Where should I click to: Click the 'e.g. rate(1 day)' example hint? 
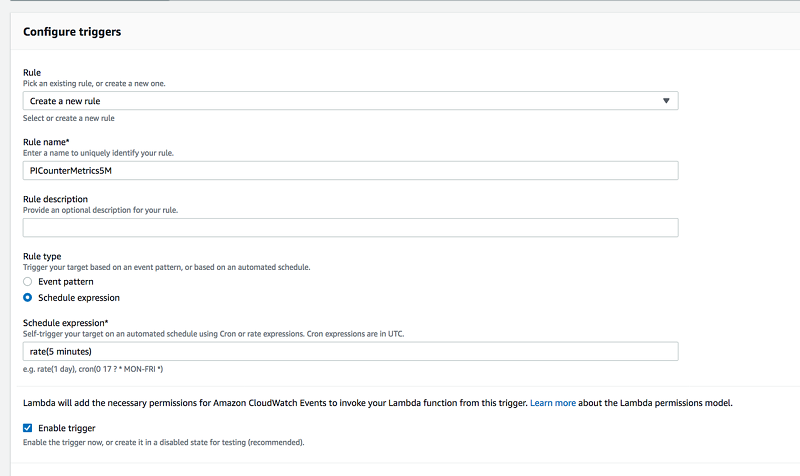pos(93,371)
